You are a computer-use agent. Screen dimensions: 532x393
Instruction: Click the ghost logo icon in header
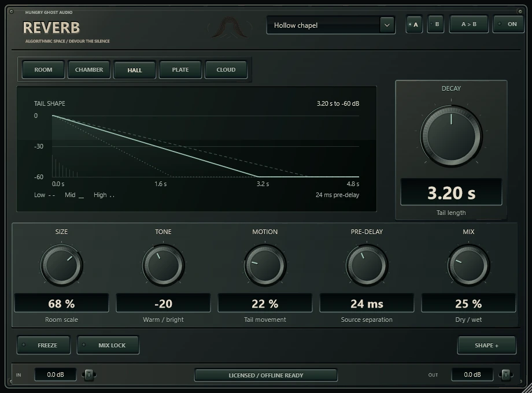coord(230,27)
